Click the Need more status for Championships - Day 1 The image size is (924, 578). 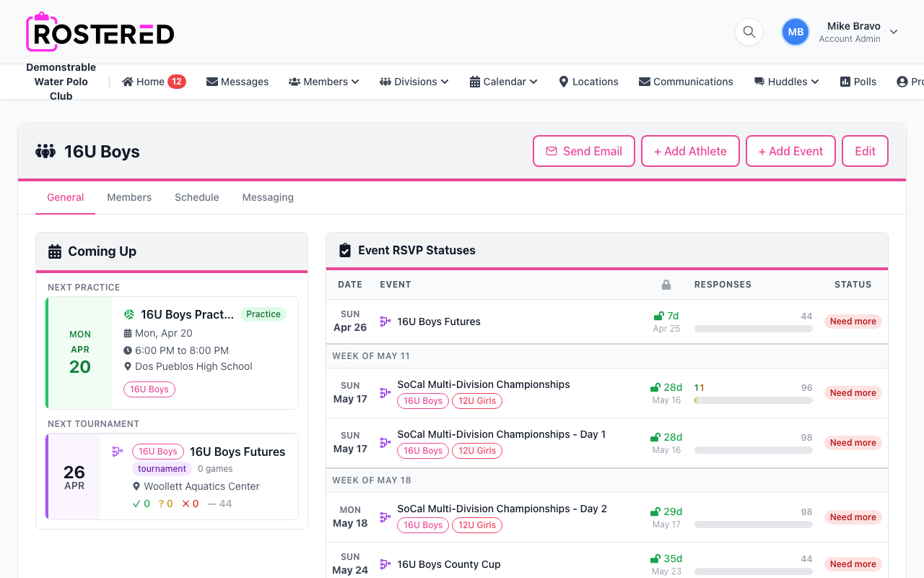(x=853, y=443)
